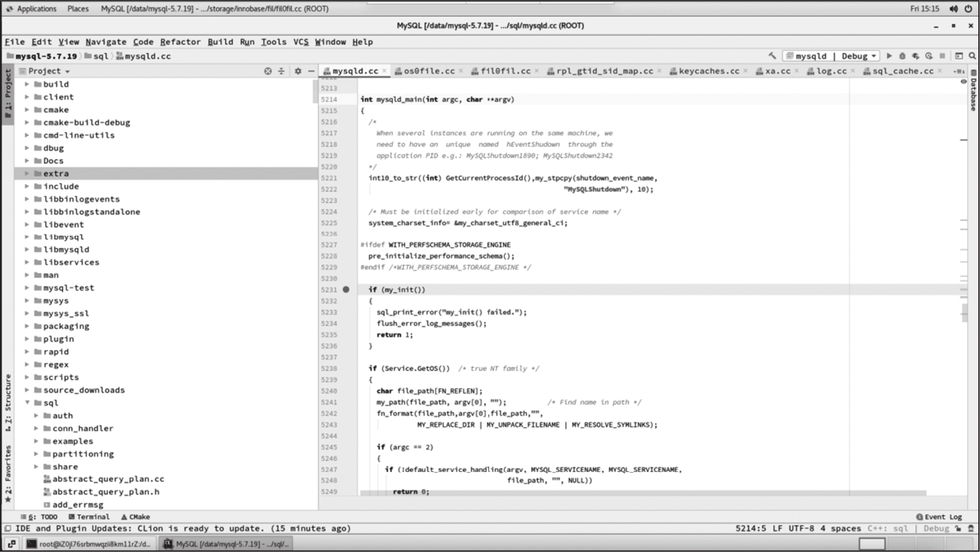The image size is (980, 552).
Task: Switch to the os0file.cc editor tab
Action: tap(428, 71)
